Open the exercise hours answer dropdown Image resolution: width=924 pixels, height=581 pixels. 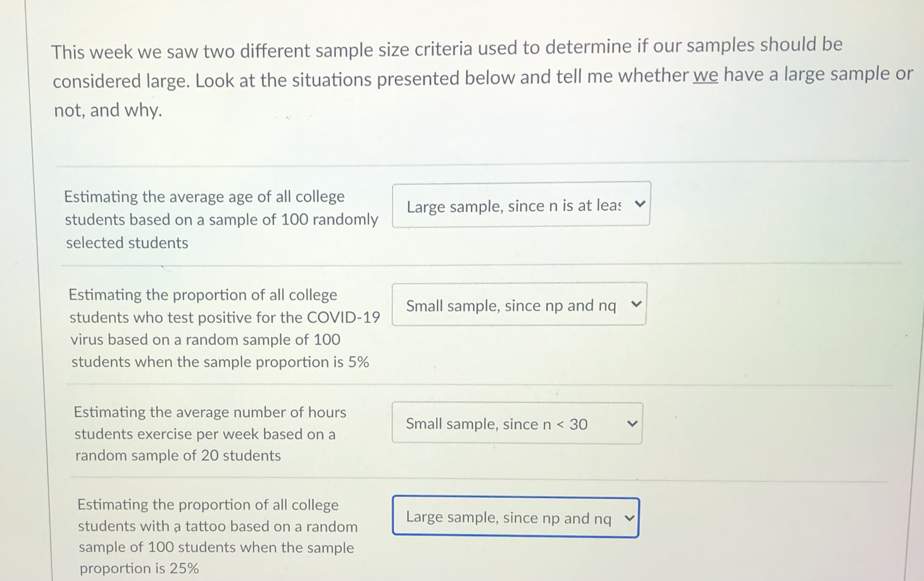[x=516, y=423]
